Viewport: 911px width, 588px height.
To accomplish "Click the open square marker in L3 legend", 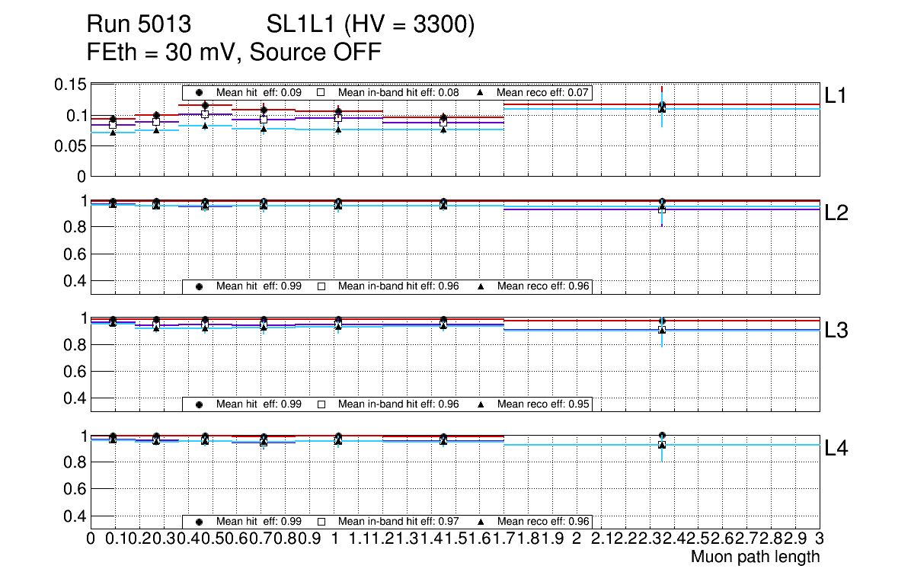I will click(x=321, y=404).
